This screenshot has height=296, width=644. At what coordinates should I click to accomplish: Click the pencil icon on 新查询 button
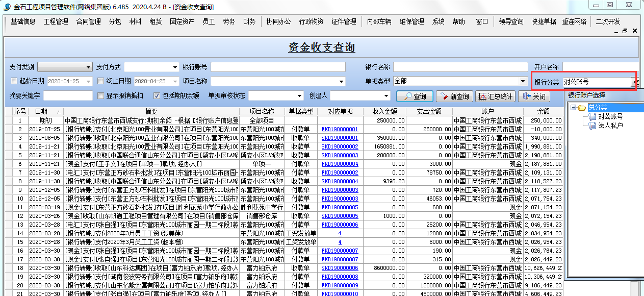pyautogui.click(x=444, y=96)
